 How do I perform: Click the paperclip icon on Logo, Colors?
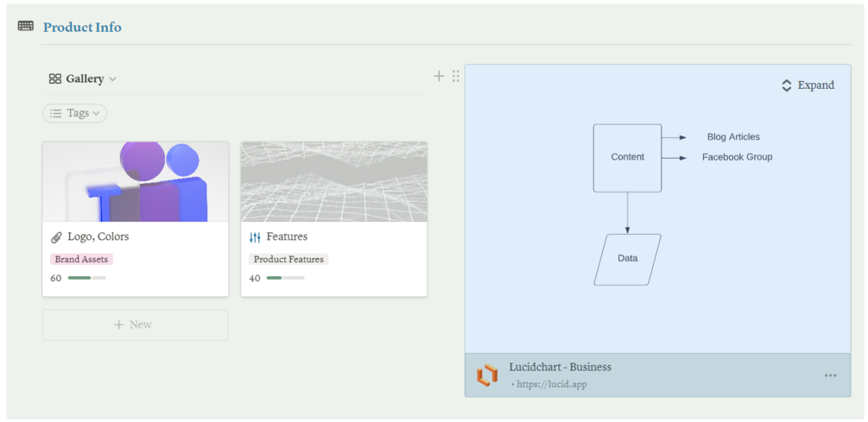[56, 237]
